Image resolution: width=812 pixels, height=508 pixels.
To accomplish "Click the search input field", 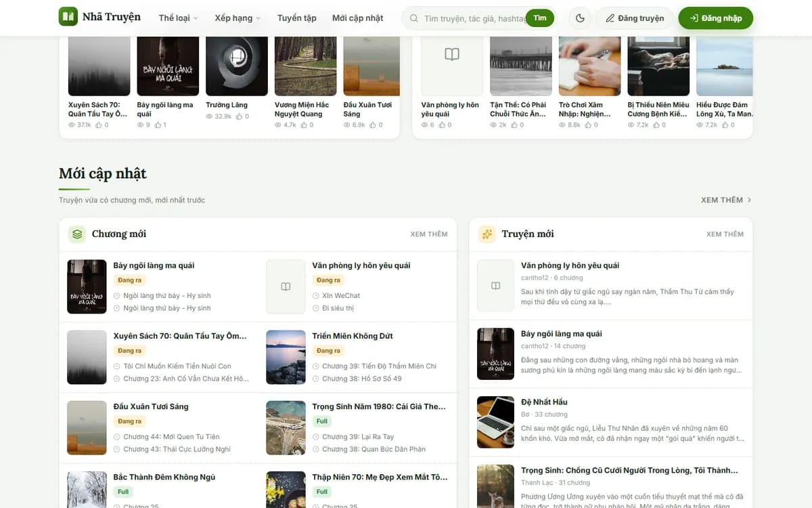I will [x=474, y=18].
